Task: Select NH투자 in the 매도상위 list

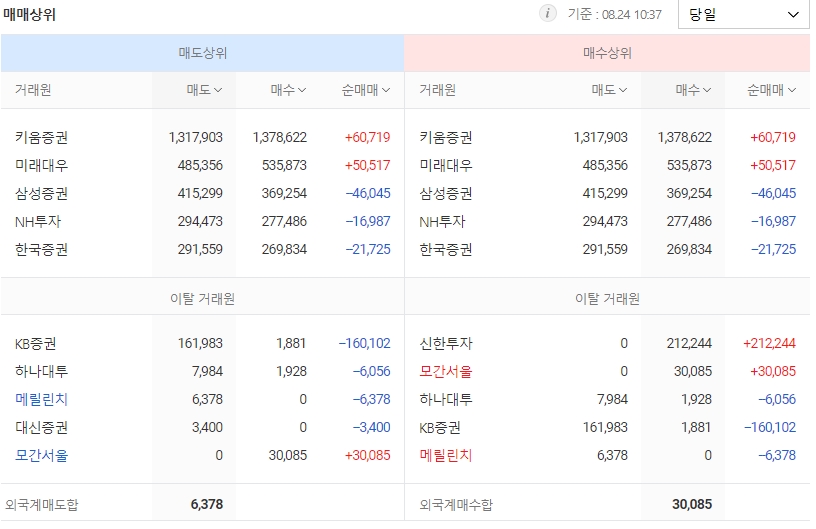Action: pyautogui.click(x=38, y=222)
